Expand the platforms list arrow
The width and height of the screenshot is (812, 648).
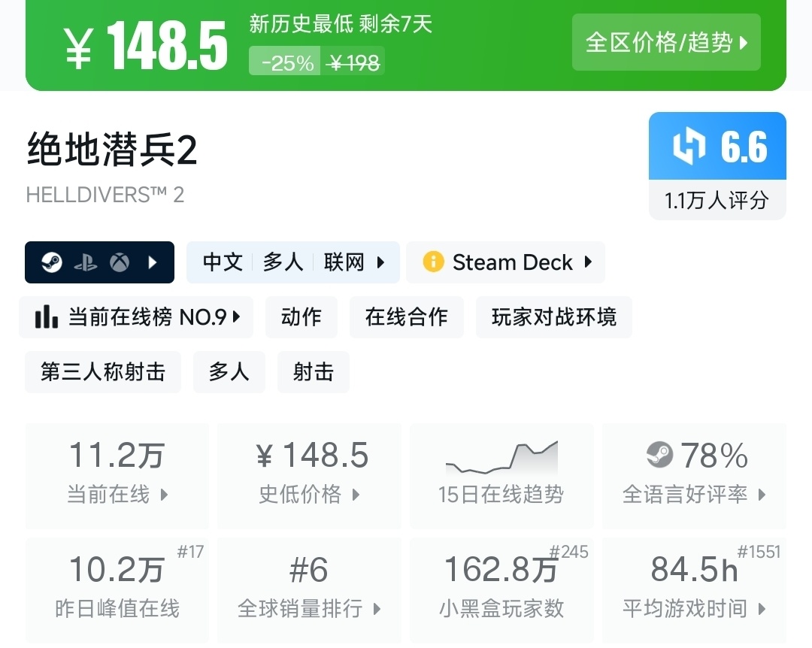tap(153, 262)
